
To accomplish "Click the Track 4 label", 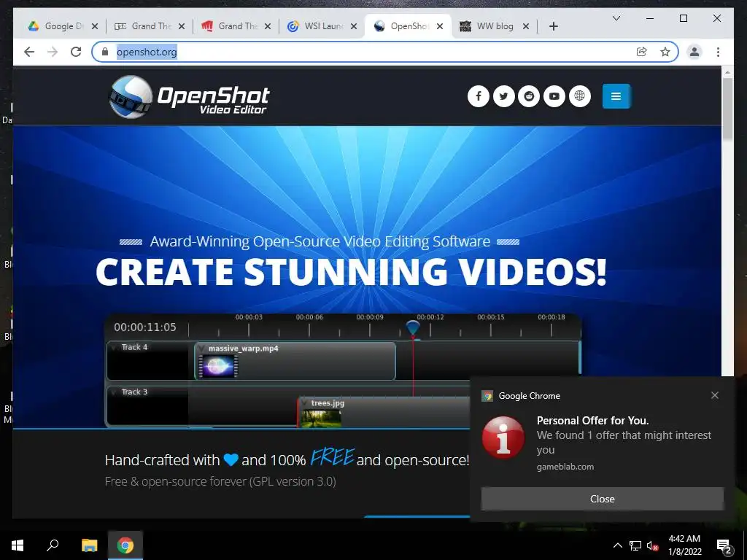I will 134,347.
